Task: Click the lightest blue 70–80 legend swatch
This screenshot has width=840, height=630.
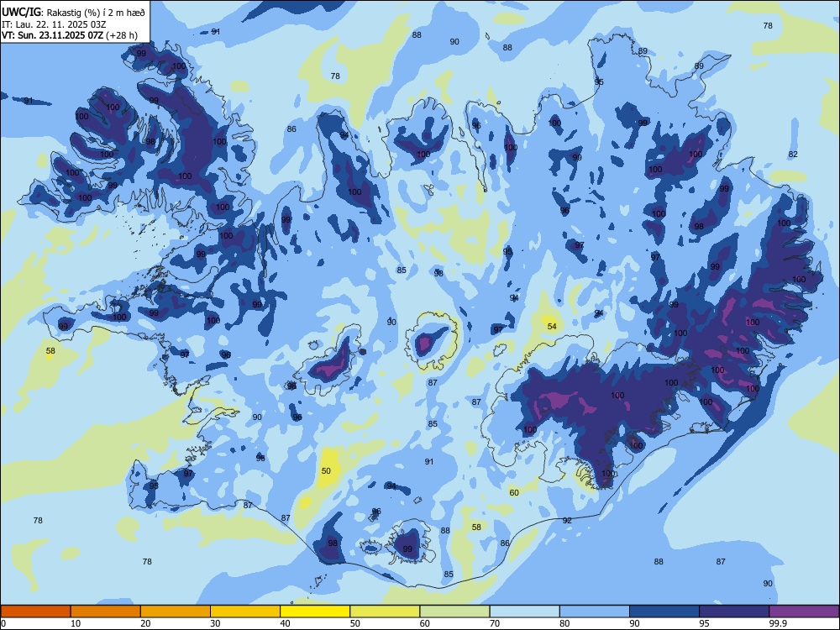Action: pos(524,612)
